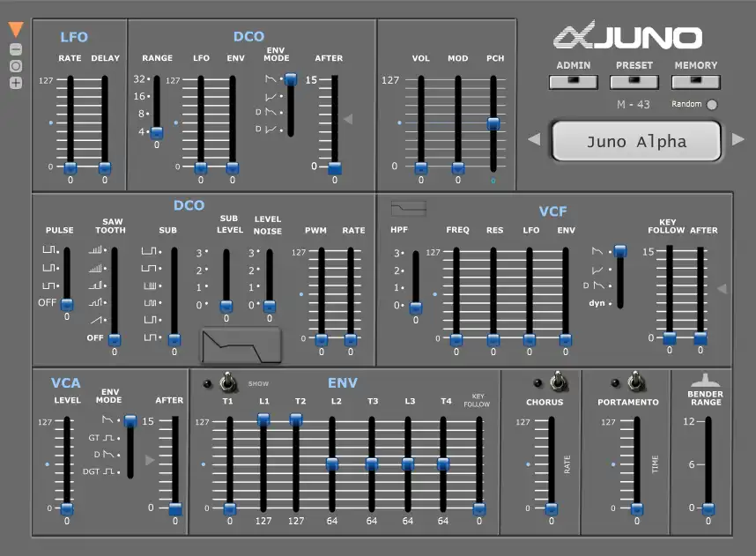Select the top pulse waveform icon

[50, 249]
